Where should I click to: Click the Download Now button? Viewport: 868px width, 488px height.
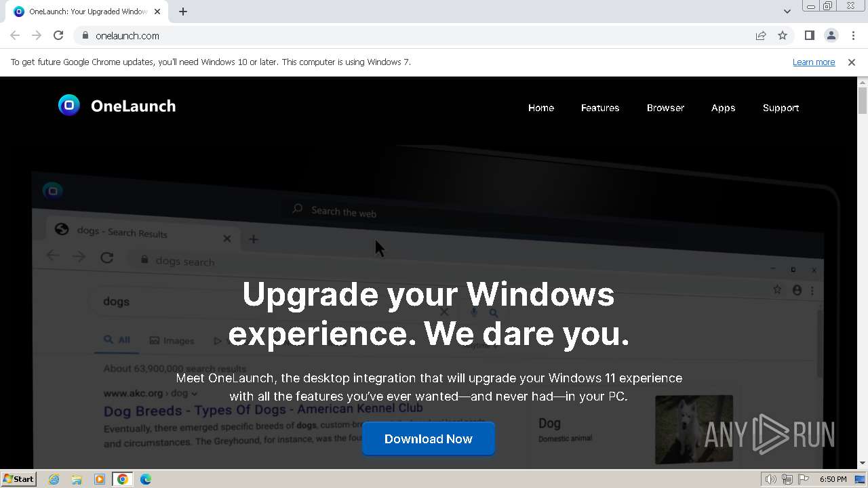(x=429, y=439)
